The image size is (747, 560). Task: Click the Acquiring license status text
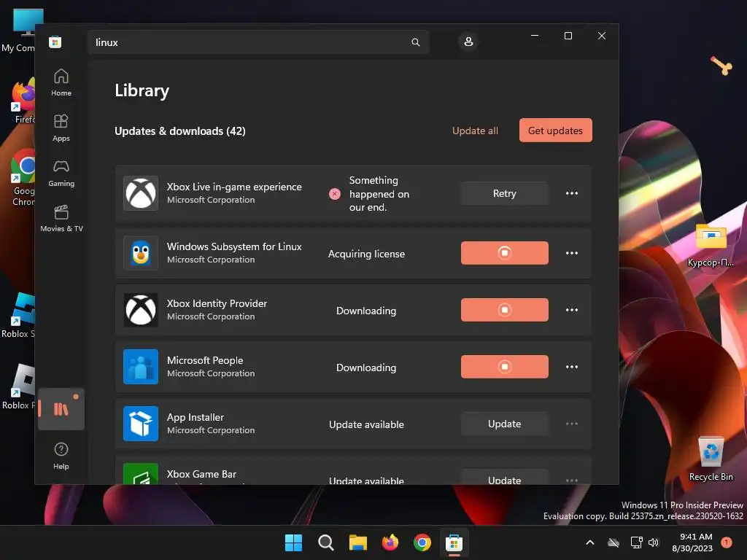pos(366,254)
